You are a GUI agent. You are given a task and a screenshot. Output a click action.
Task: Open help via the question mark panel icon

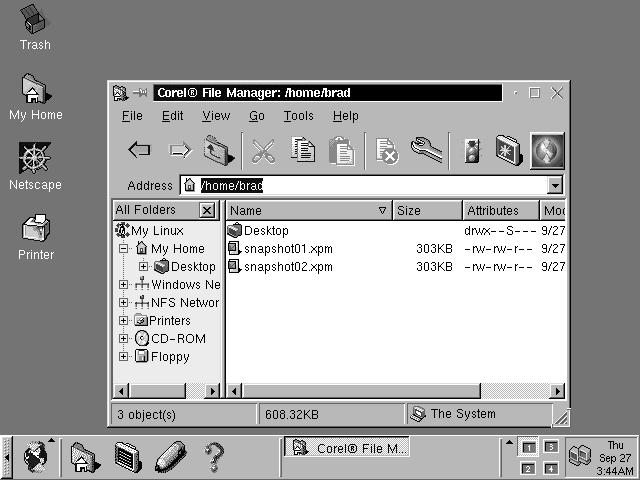pos(214,458)
